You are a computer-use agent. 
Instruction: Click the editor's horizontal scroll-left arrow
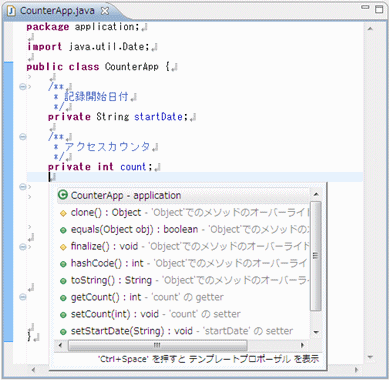(x=33, y=370)
